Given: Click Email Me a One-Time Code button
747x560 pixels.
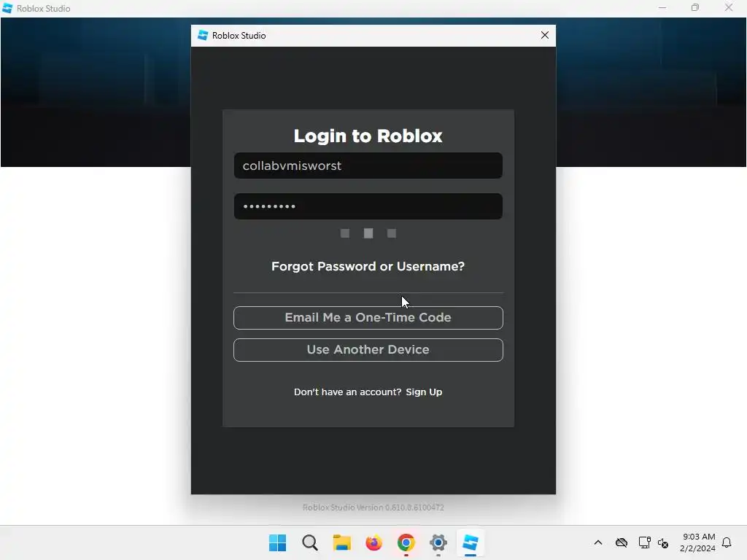Looking at the screenshot, I should pyautogui.click(x=368, y=318).
